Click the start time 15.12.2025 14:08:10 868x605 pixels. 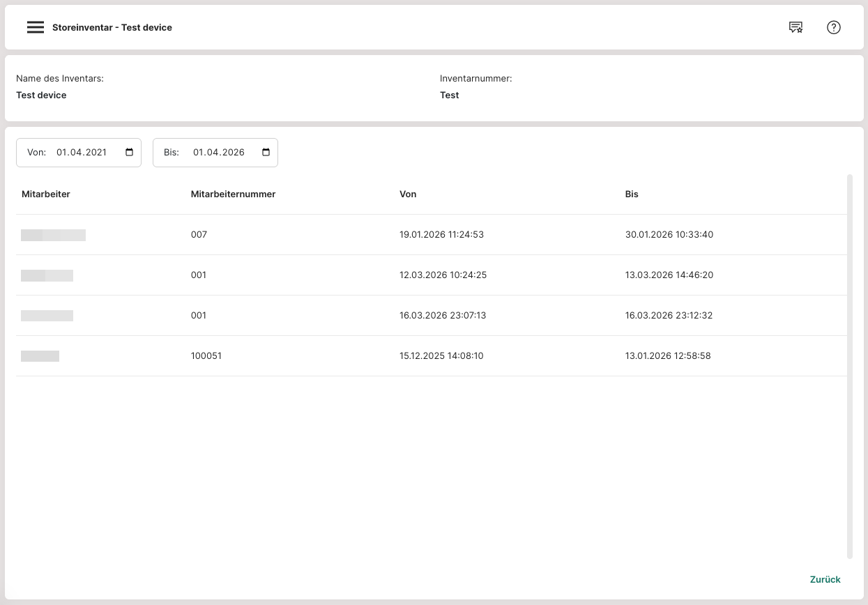(x=441, y=356)
